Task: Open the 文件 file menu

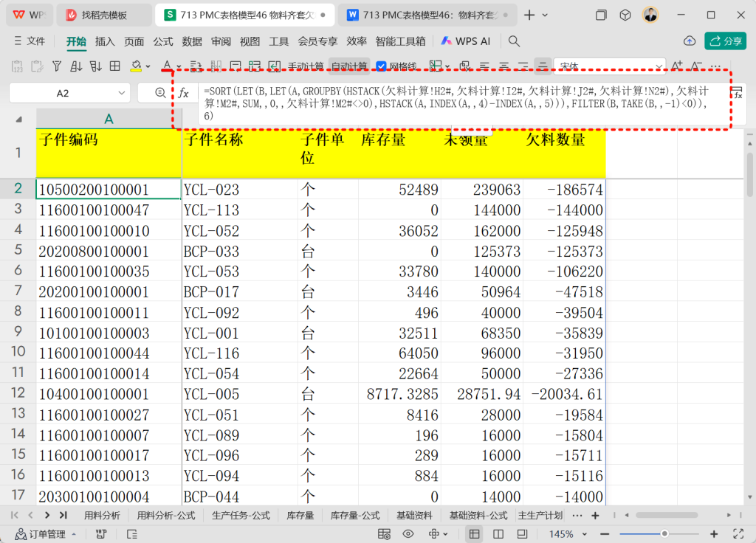Action: coord(30,41)
